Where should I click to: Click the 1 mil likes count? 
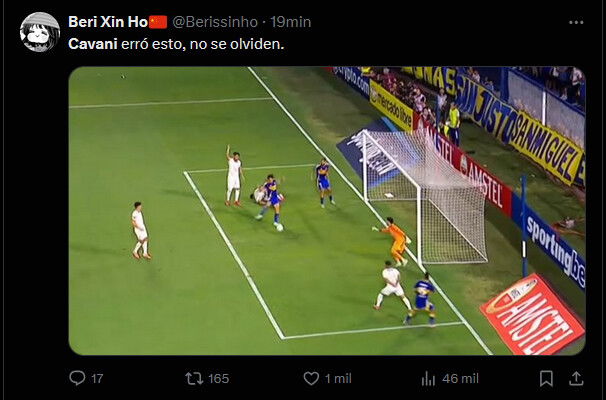(338, 378)
